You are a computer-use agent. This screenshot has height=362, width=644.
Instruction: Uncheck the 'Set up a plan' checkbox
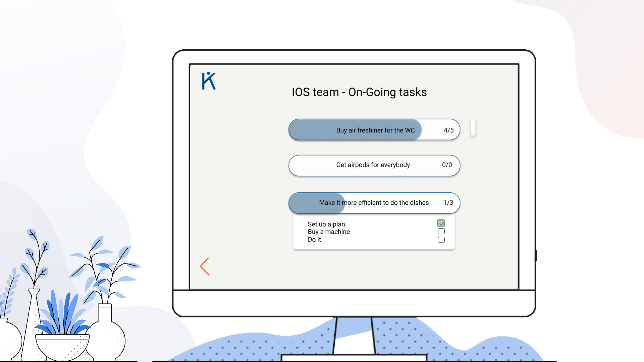pyautogui.click(x=441, y=223)
